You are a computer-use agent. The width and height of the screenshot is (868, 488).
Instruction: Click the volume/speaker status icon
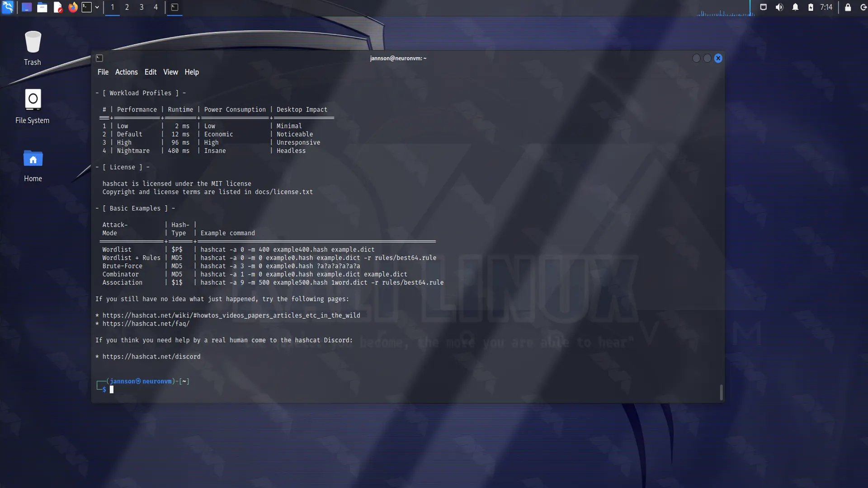[779, 7]
